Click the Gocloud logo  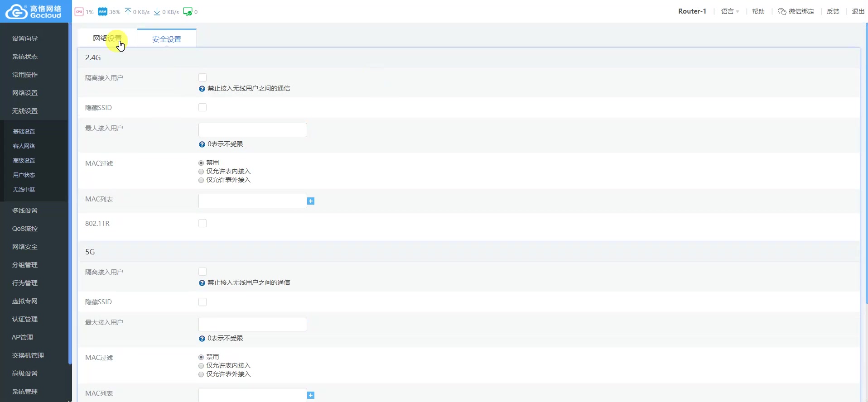[x=33, y=11]
